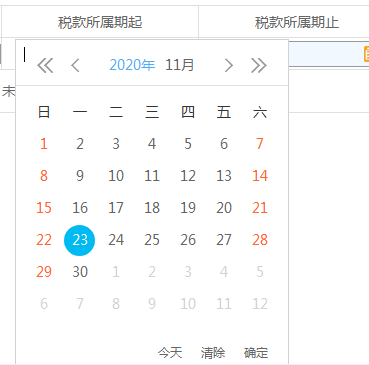Screen dimensions: 369x365
Task: Select Sunday November 8
Action: click(44, 176)
